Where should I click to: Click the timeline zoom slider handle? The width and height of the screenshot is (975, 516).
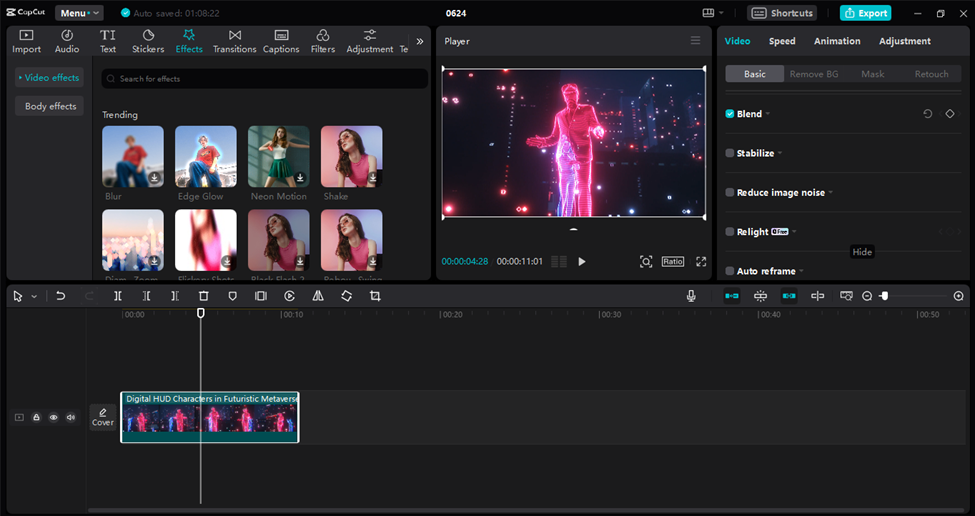click(x=884, y=296)
